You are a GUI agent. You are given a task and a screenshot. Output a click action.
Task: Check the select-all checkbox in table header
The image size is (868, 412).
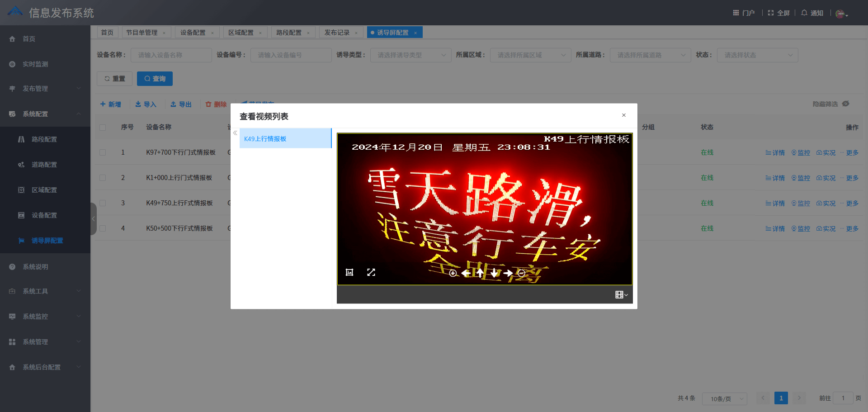click(103, 127)
